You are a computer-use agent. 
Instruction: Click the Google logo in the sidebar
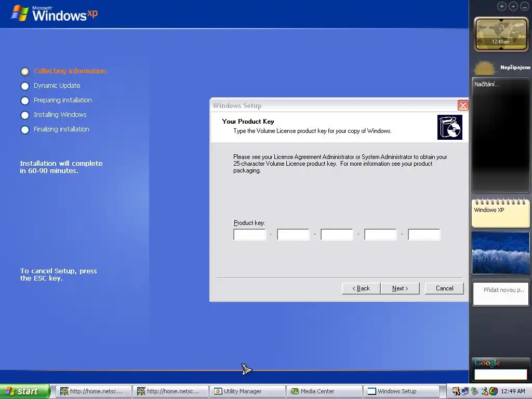pos(487,363)
